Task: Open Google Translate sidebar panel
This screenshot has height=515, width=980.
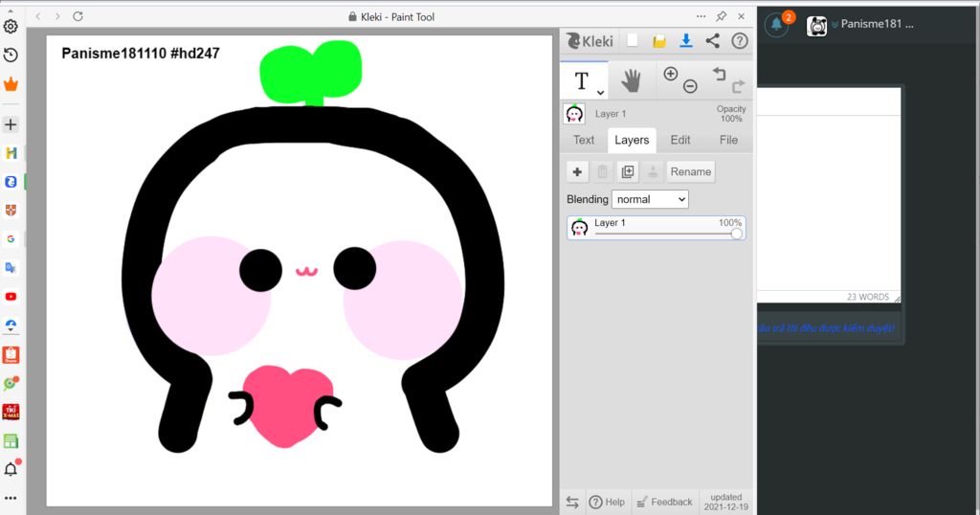Action: [x=11, y=267]
